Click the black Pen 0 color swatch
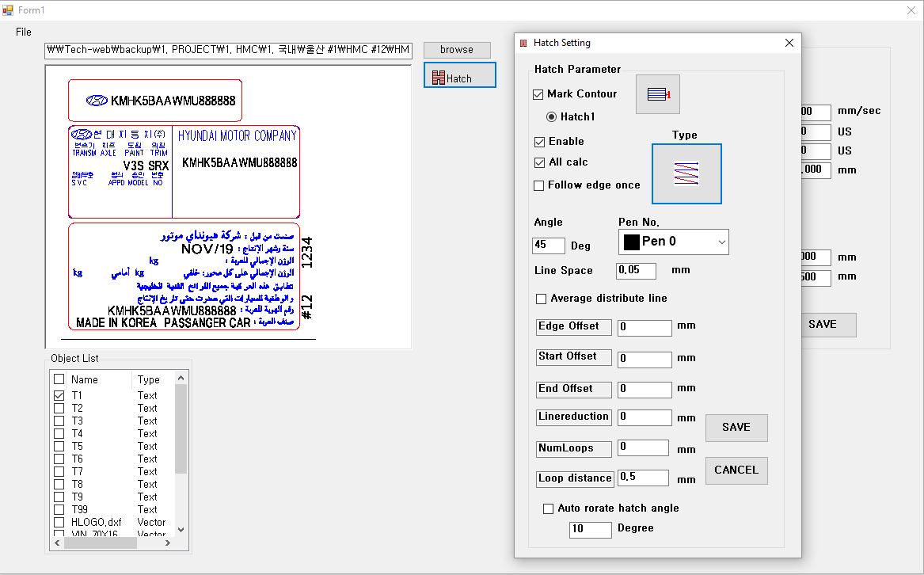The width and height of the screenshot is (924, 575). [x=631, y=242]
